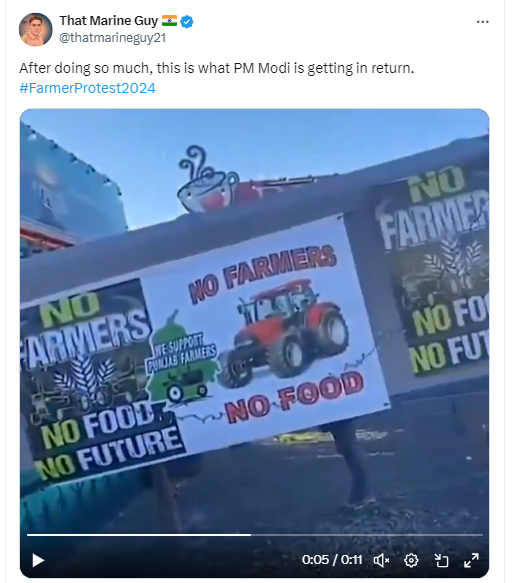This screenshot has height=583, width=513.
Task: Click the picture-in-picture icon
Action: coord(441,560)
